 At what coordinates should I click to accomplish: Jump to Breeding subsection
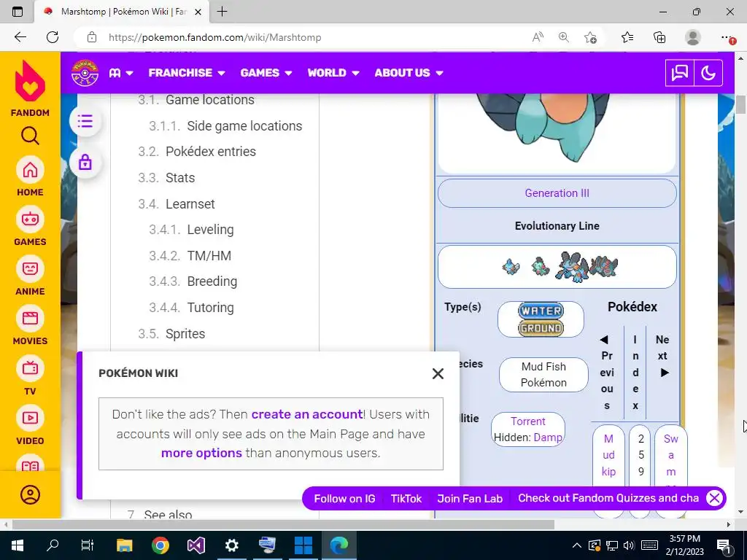212,282
